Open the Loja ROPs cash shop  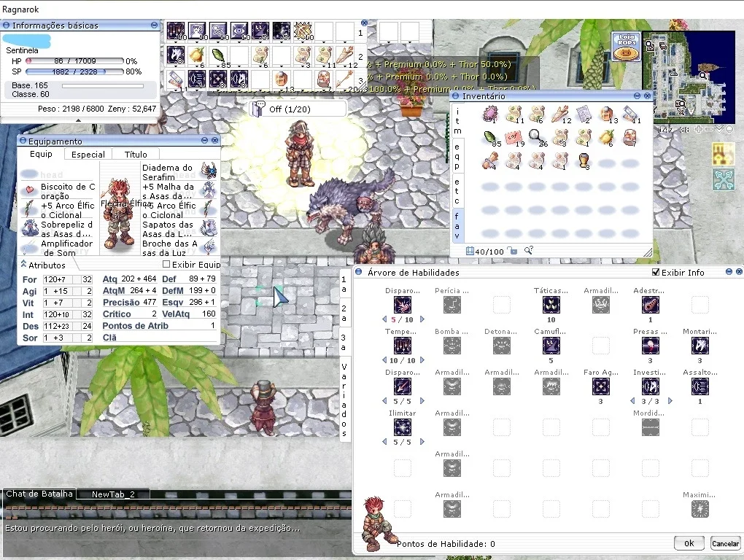tap(626, 47)
